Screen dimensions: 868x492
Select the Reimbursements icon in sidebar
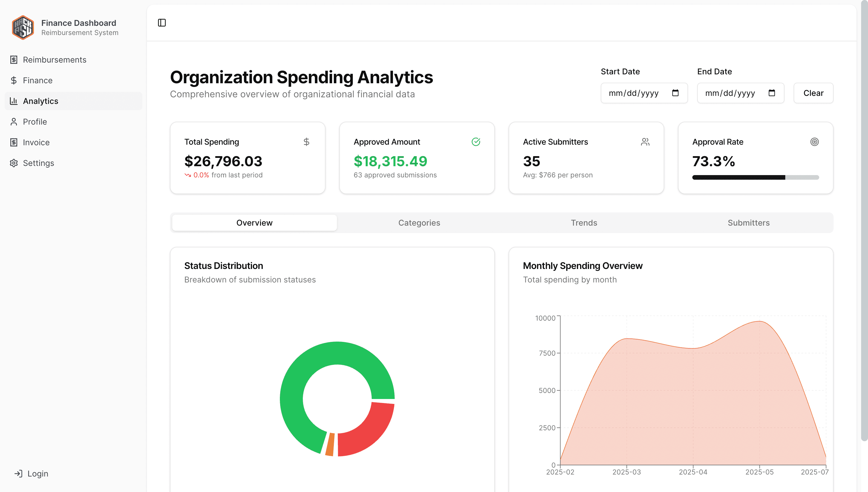pyautogui.click(x=13, y=59)
